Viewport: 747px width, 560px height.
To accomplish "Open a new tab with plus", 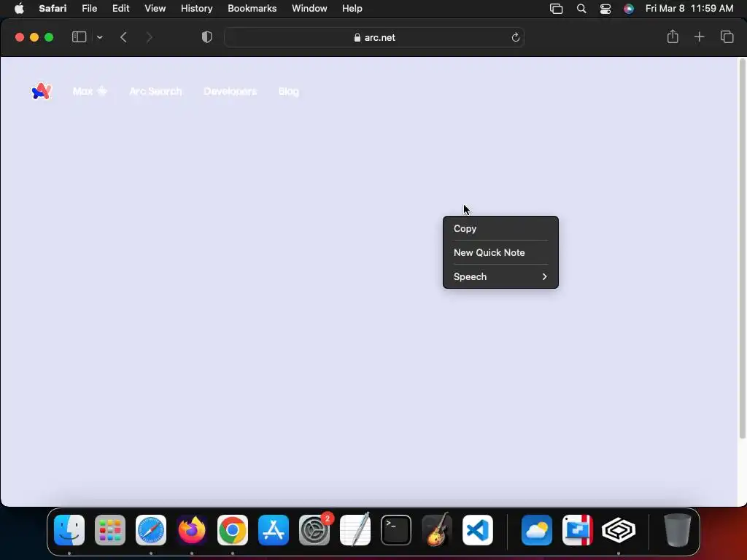I will (699, 36).
